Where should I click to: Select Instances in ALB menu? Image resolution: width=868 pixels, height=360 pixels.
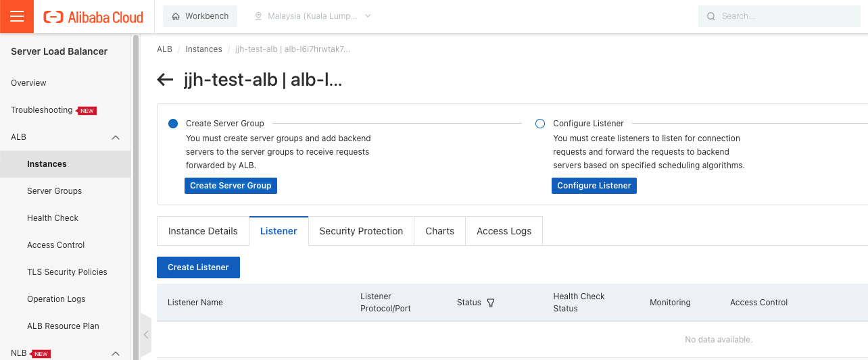[47, 164]
